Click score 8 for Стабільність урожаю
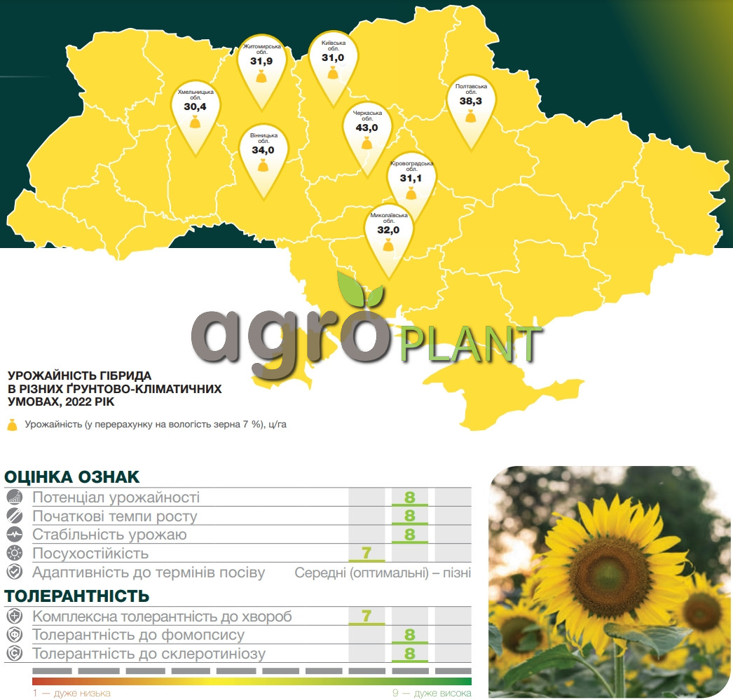 pyautogui.click(x=409, y=534)
